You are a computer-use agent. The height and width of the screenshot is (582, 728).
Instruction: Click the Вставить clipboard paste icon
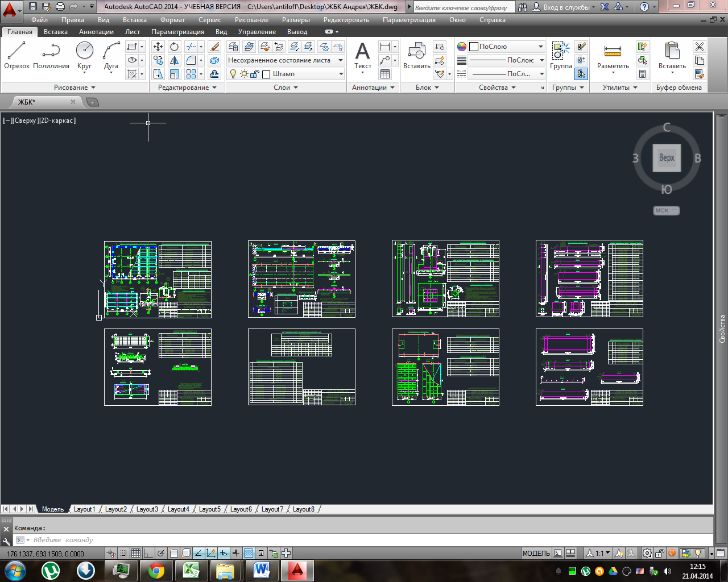pyautogui.click(x=672, y=56)
